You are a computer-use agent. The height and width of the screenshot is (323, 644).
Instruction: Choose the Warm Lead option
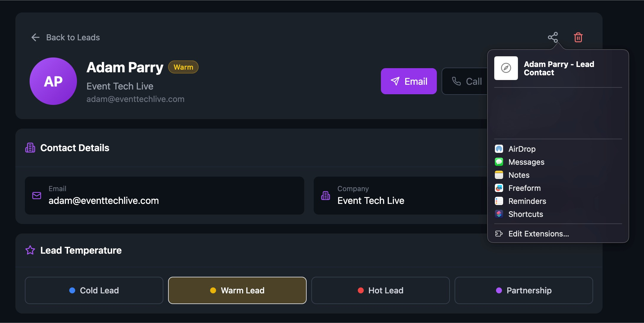click(237, 290)
